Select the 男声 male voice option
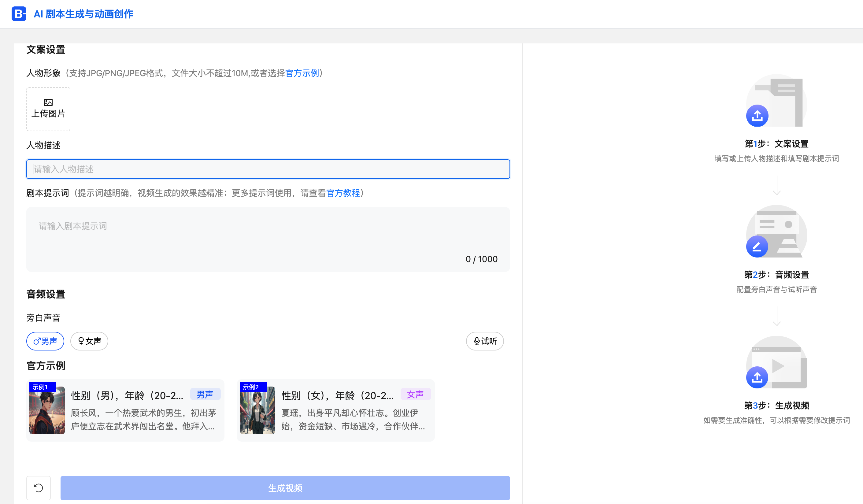Viewport: 863px width, 504px height. (45, 341)
